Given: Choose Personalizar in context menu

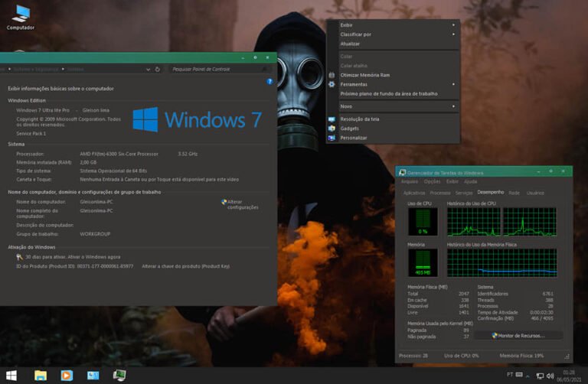Looking at the screenshot, I should (x=393, y=138).
